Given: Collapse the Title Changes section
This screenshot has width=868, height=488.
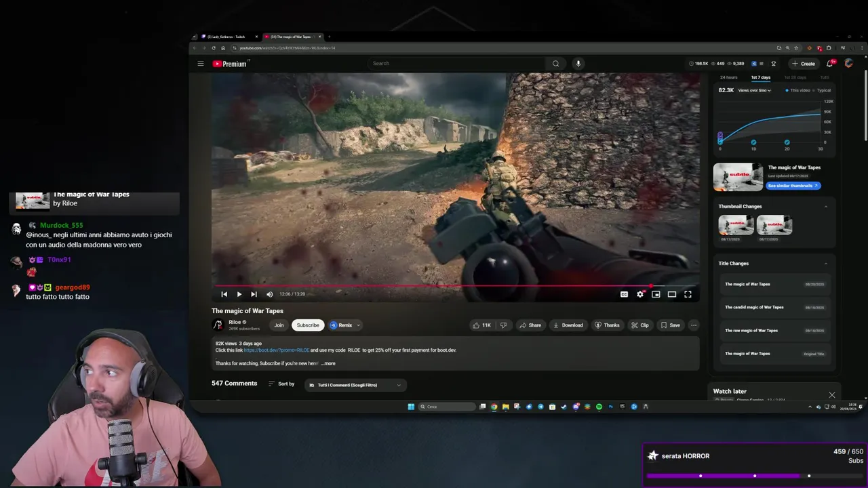Looking at the screenshot, I should coord(825,264).
